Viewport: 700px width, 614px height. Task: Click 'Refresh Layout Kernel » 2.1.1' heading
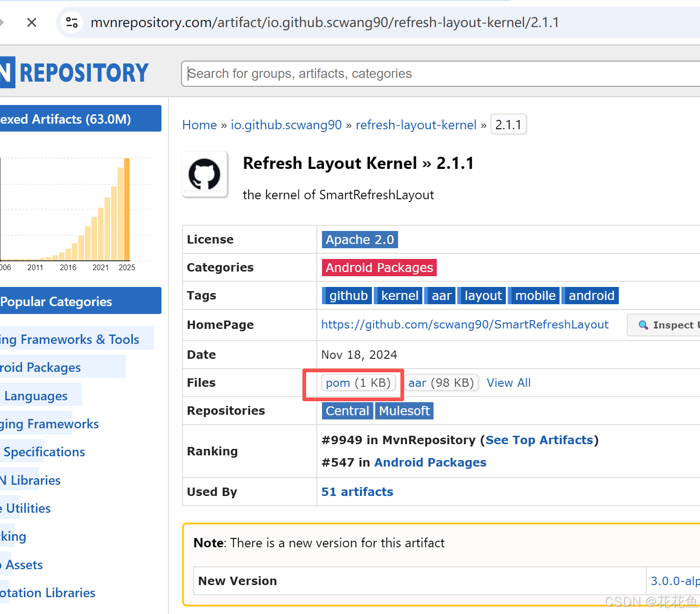coord(358,163)
